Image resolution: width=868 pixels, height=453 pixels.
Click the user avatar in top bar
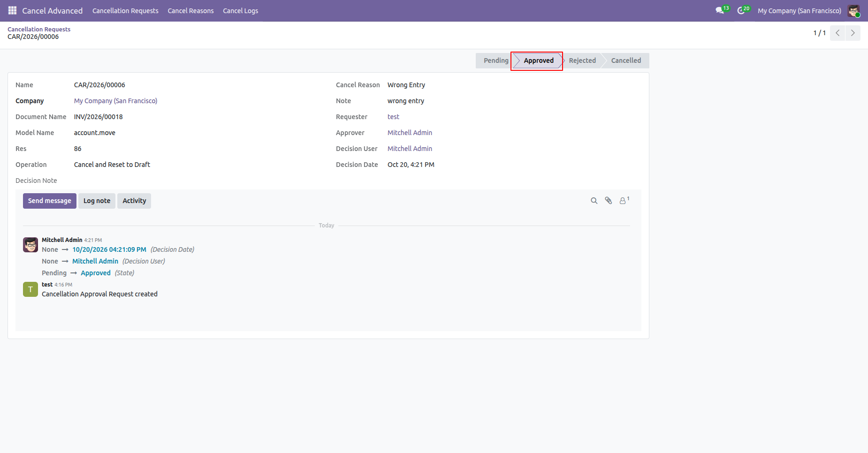pos(853,11)
